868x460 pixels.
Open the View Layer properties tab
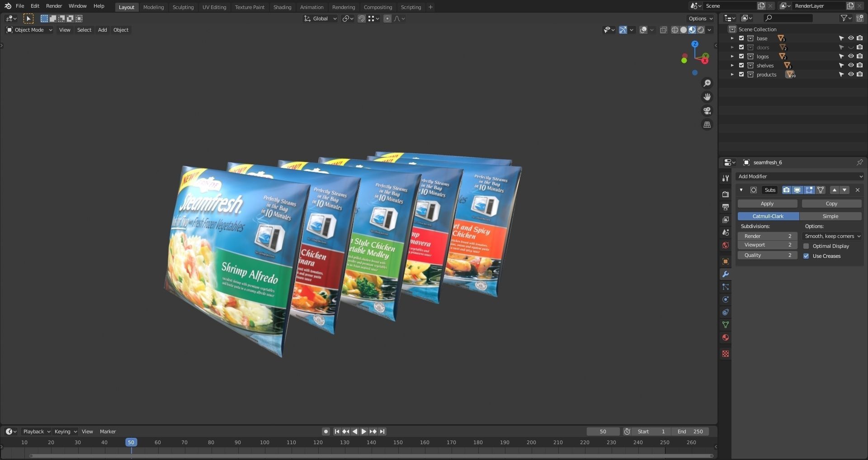[726, 219]
